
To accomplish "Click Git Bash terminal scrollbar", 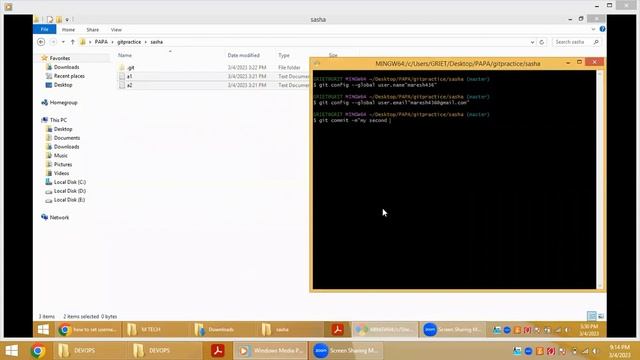I will click(x=600, y=180).
